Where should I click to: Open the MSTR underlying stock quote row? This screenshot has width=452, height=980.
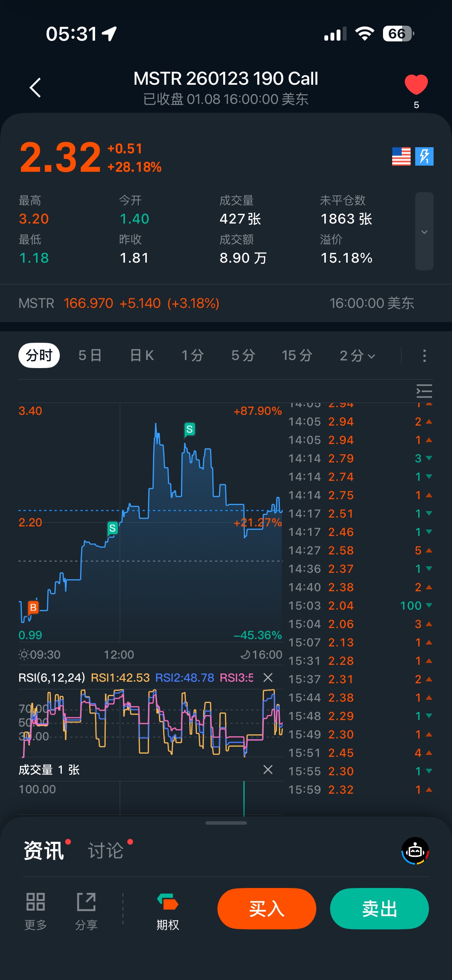pos(226,303)
